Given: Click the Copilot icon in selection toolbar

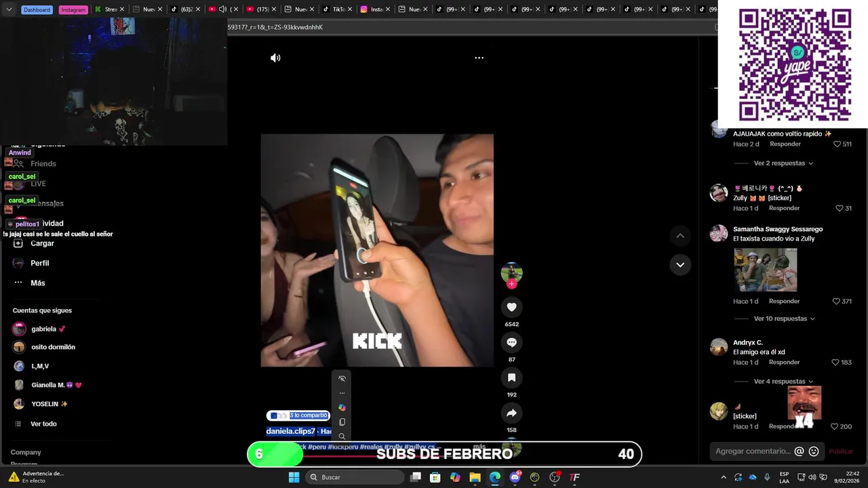Looking at the screenshot, I should pyautogui.click(x=342, y=407).
